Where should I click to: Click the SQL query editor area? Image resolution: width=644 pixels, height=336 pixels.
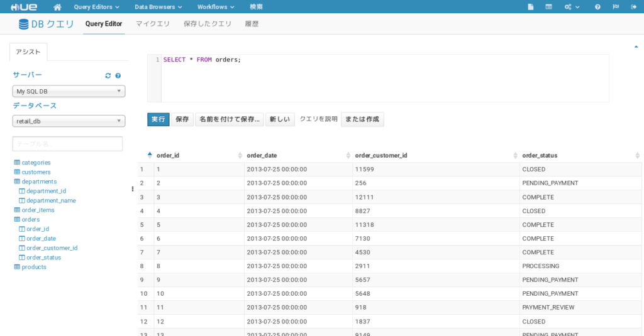385,78
